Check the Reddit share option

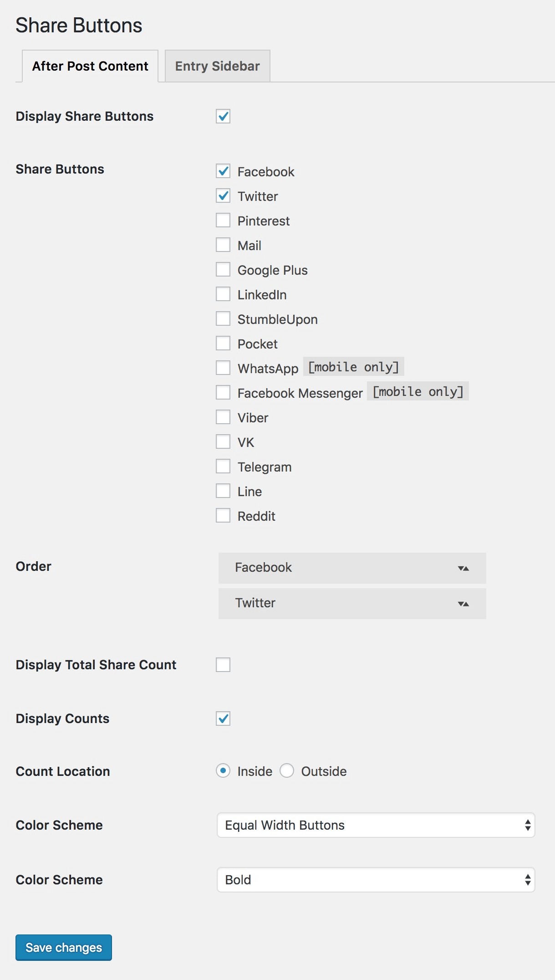click(223, 516)
